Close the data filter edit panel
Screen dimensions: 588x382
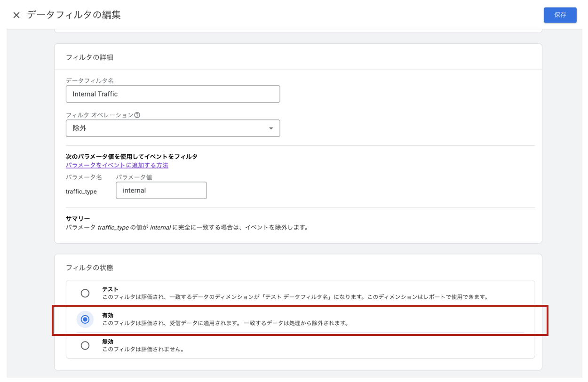(16, 15)
